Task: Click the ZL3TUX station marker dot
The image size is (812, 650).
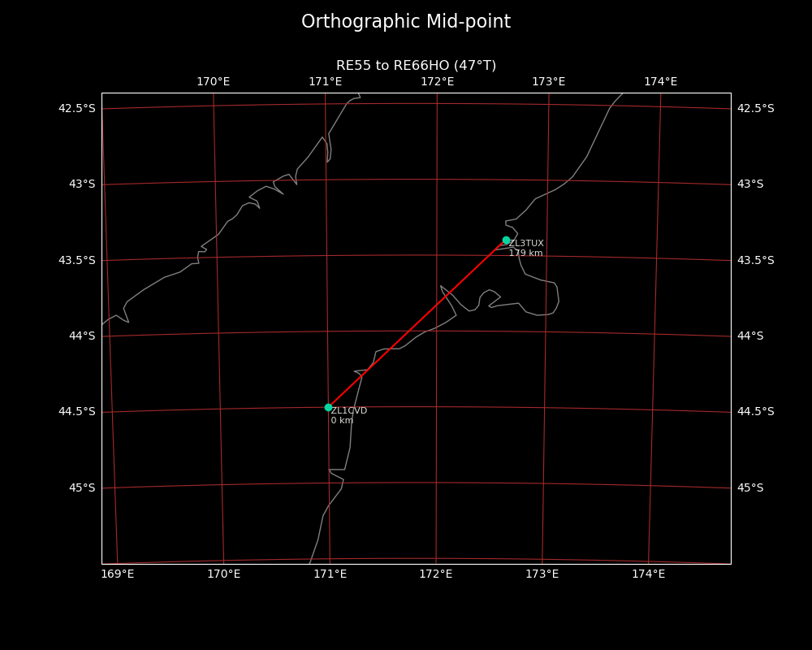Action: pos(506,240)
